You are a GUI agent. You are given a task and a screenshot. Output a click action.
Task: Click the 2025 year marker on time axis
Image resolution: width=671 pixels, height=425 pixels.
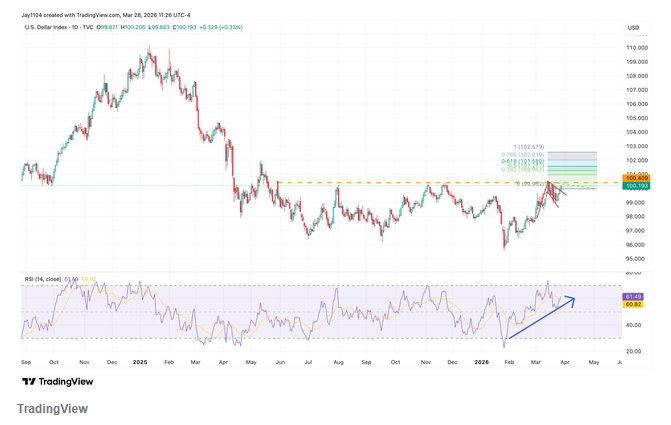pyautogui.click(x=140, y=362)
